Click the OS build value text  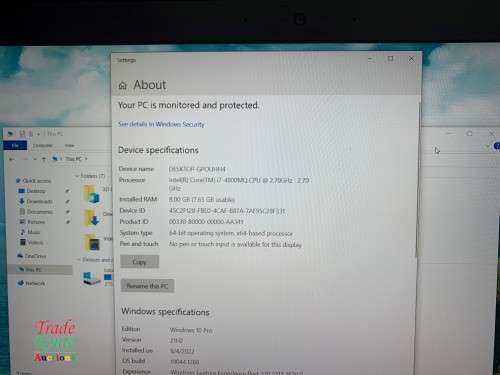185,361
